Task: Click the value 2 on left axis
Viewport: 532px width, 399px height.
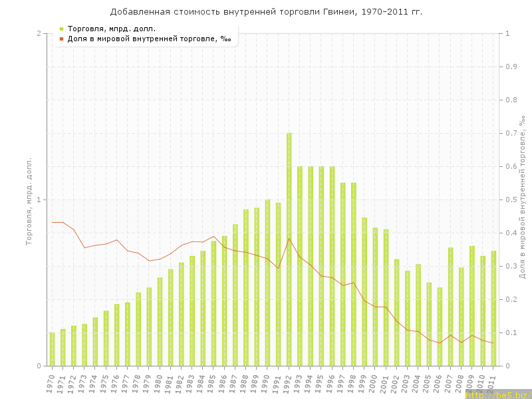Action: [x=39, y=33]
